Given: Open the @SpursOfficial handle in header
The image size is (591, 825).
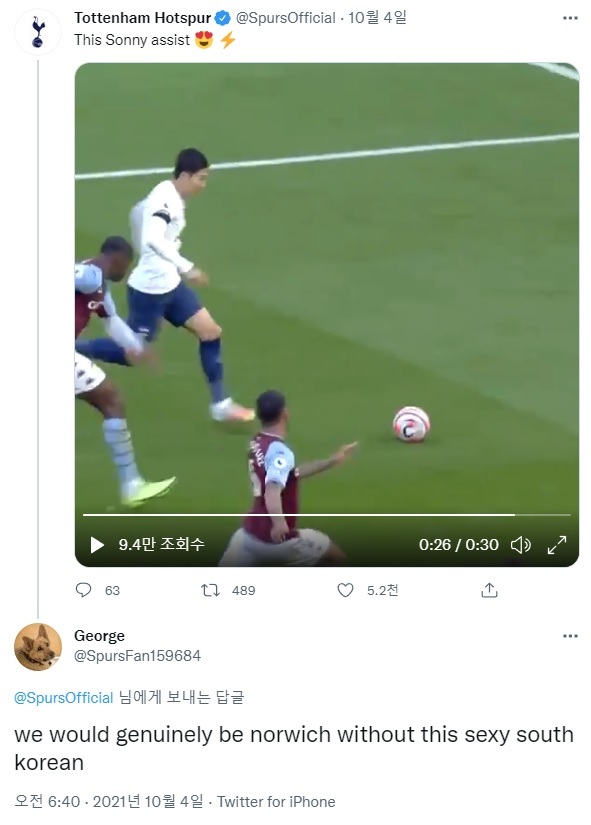Looking at the screenshot, I should (x=285, y=18).
